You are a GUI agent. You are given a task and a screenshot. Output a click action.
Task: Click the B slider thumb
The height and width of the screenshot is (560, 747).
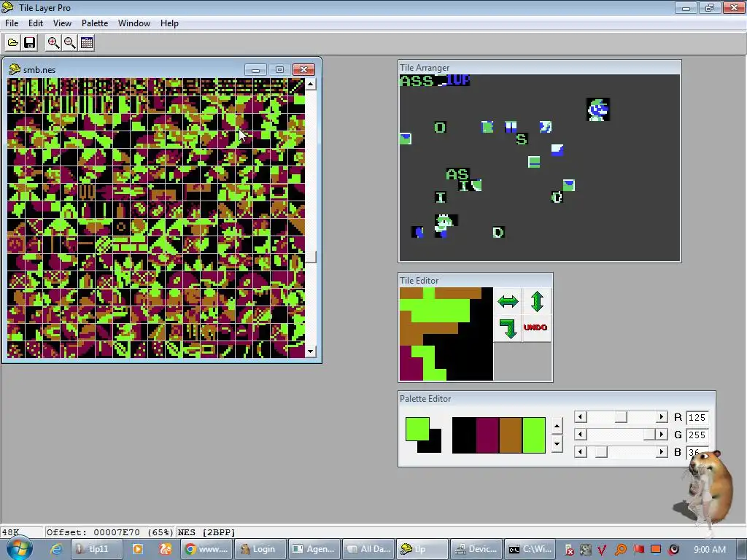click(601, 452)
